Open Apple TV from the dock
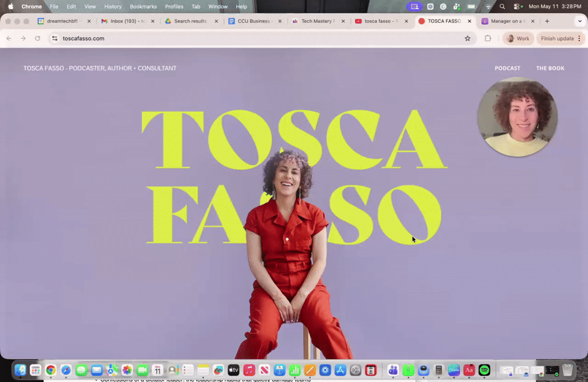The width and height of the screenshot is (588, 382). (233, 371)
